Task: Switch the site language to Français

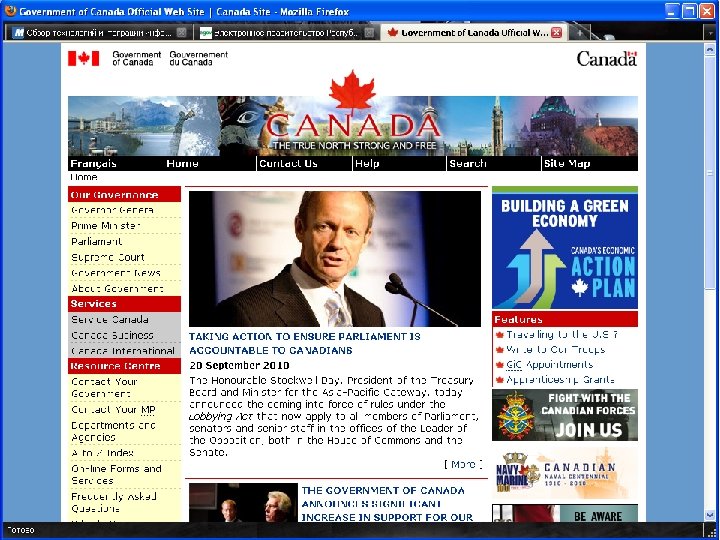Action: 94,163
